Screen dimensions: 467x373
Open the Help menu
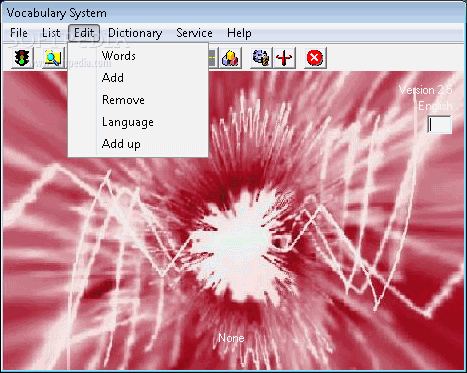(239, 33)
